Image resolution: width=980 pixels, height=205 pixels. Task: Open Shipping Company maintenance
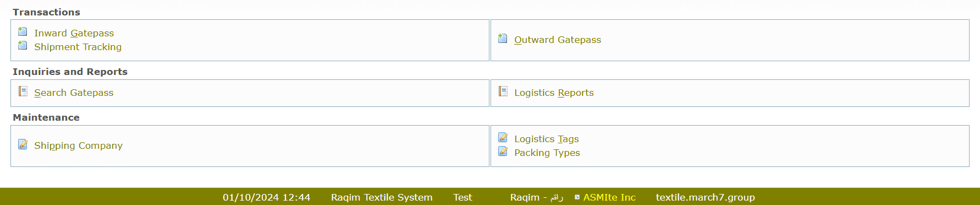pos(78,145)
